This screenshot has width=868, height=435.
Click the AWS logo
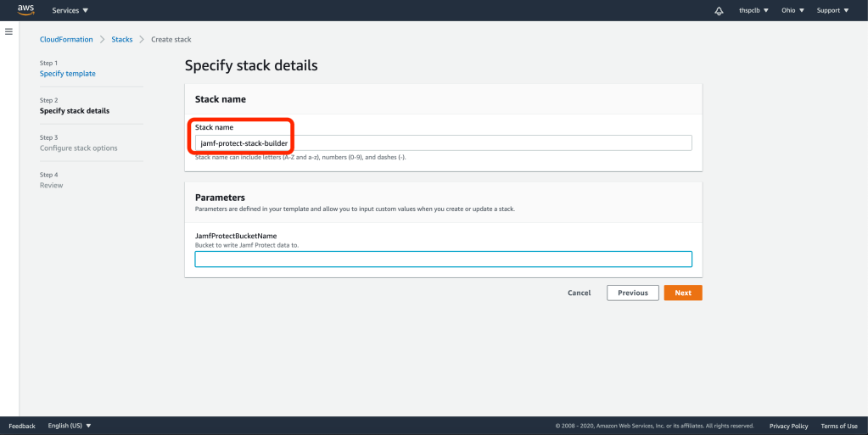point(25,10)
